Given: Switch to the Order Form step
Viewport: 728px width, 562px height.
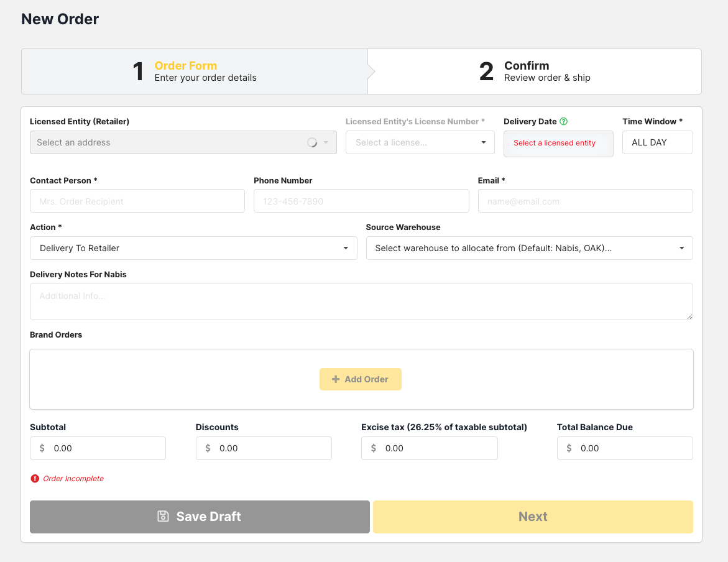Looking at the screenshot, I should click(195, 71).
